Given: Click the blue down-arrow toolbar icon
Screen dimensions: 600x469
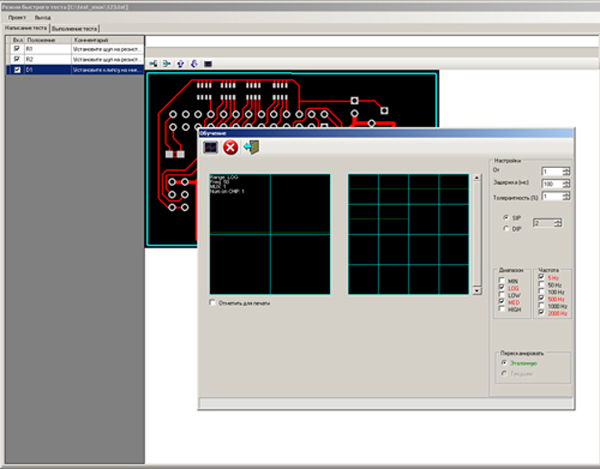Looking at the screenshot, I should pos(193,63).
